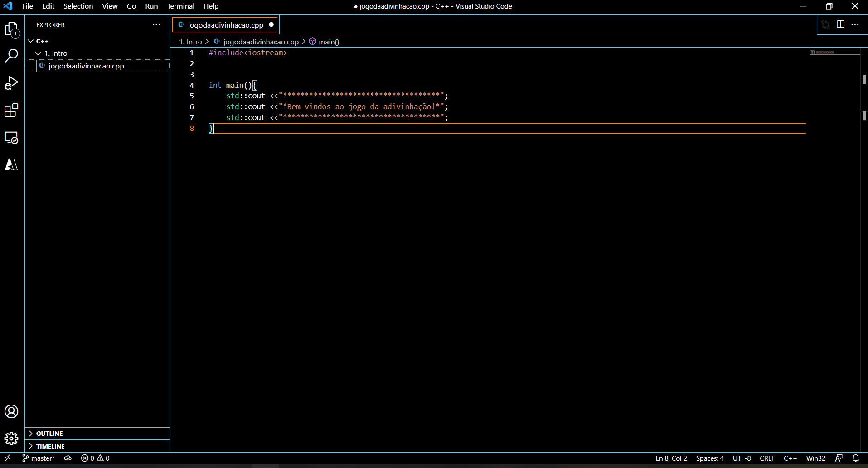868x468 pixels.
Task: Open the Run menu
Action: pyautogui.click(x=151, y=6)
